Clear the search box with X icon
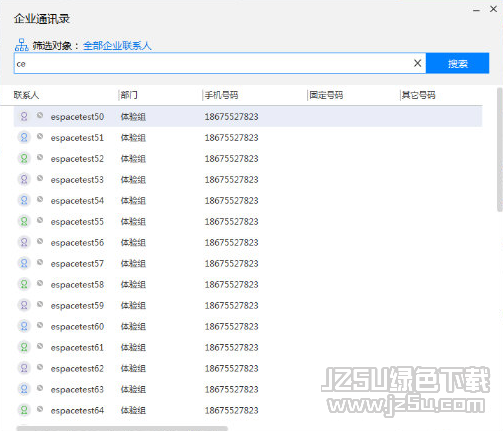Viewport: 503px width, 431px height. (417, 63)
